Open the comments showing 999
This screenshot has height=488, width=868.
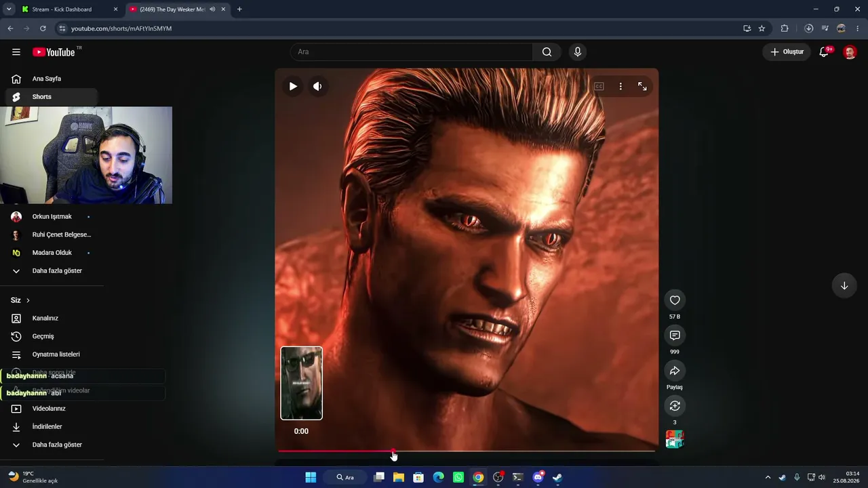pyautogui.click(x=675, y=335)
